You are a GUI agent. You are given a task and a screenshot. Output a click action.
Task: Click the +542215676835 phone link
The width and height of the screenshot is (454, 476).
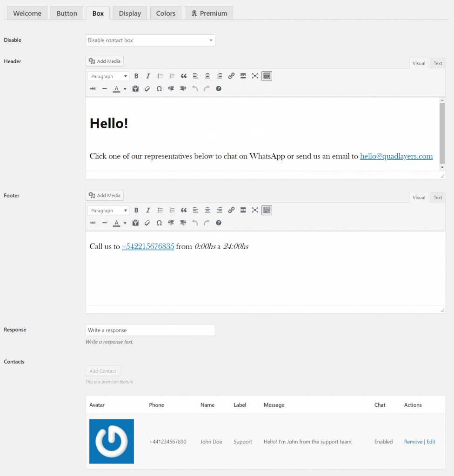coord(148,246)
